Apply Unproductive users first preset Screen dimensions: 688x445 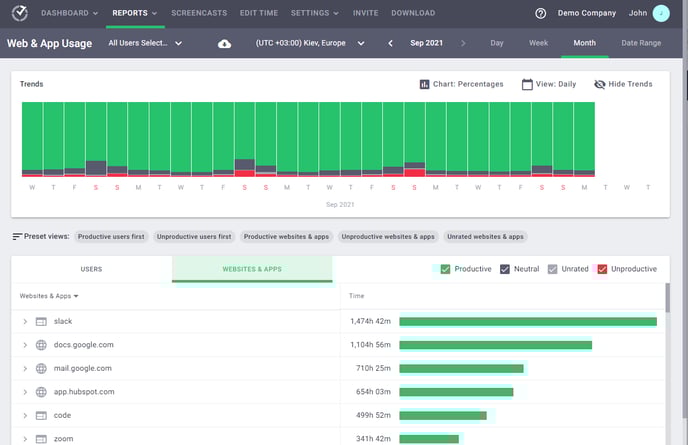click(x=194, y=237)
